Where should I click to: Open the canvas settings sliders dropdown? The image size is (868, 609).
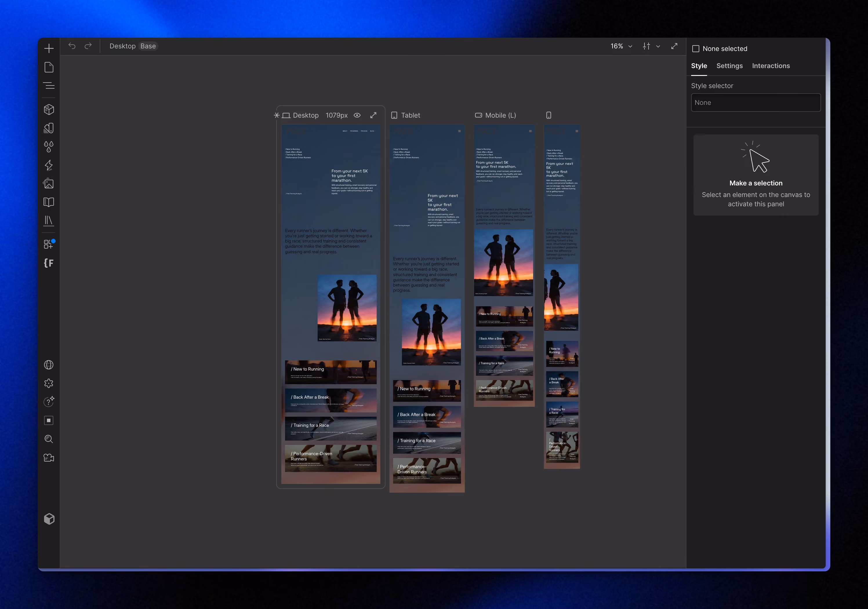[651, 46]
